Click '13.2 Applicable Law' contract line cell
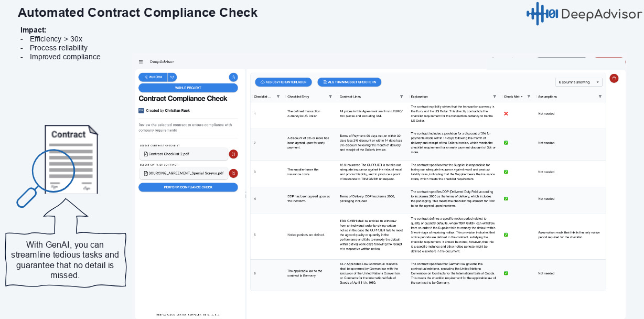The image size is (644, 319). (370, 273)
